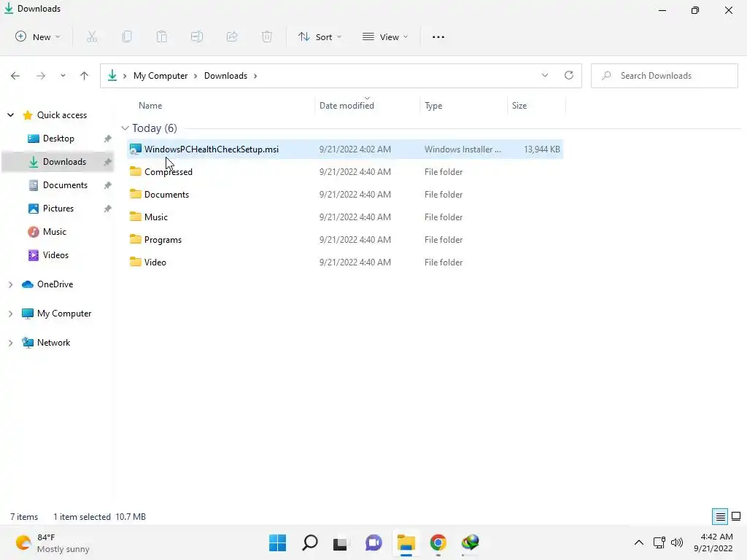Open taskbar Search magnifier
747x560 pixels.
click(309, 542)
